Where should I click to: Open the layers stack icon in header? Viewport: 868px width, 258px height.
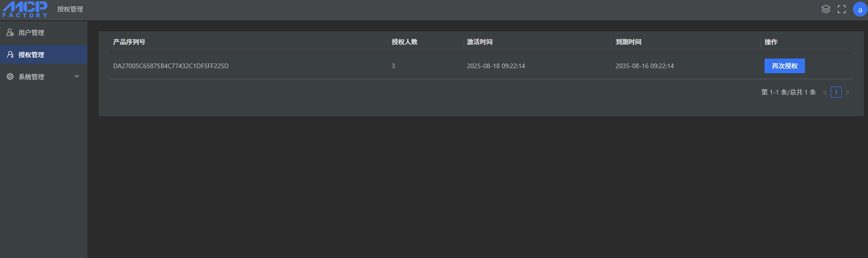coord(826,9)
